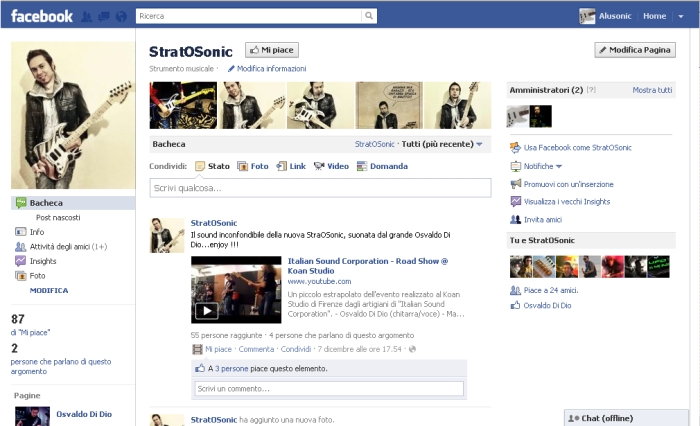Click Invita amici link

542,220
